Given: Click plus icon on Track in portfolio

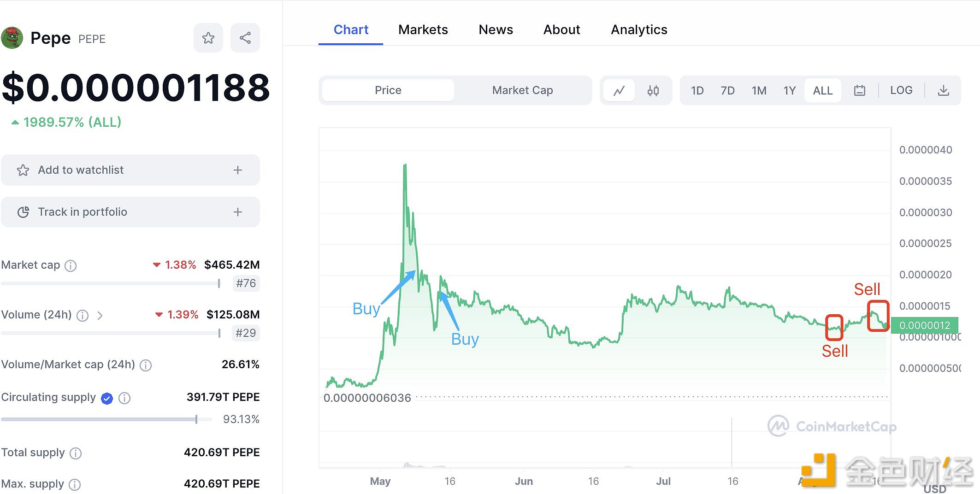Looking at the screenshot, I should [x=238, y=212].
